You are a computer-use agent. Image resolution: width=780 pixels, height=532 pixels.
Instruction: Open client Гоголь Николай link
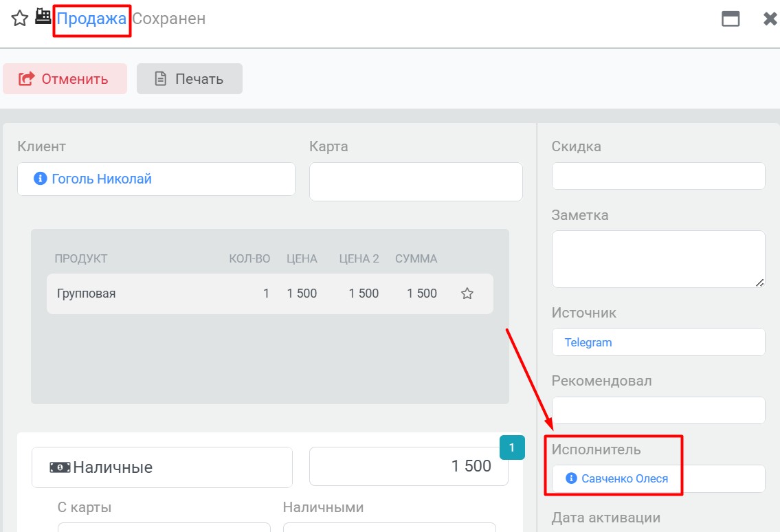point(102,179)
